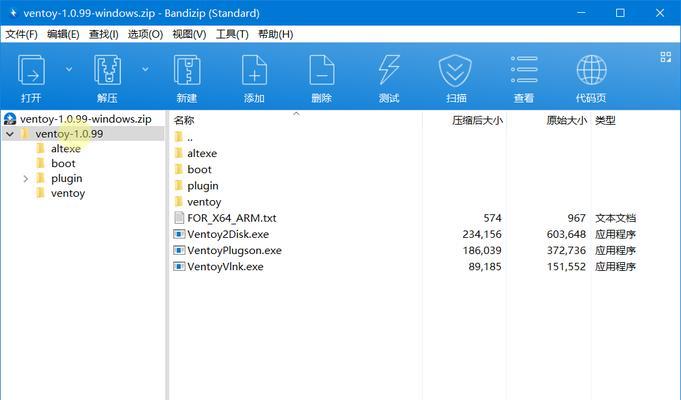Click the Code page (代码页) globe icon
The width and height of the screenshot is (681, 400).
pos(591,70)
